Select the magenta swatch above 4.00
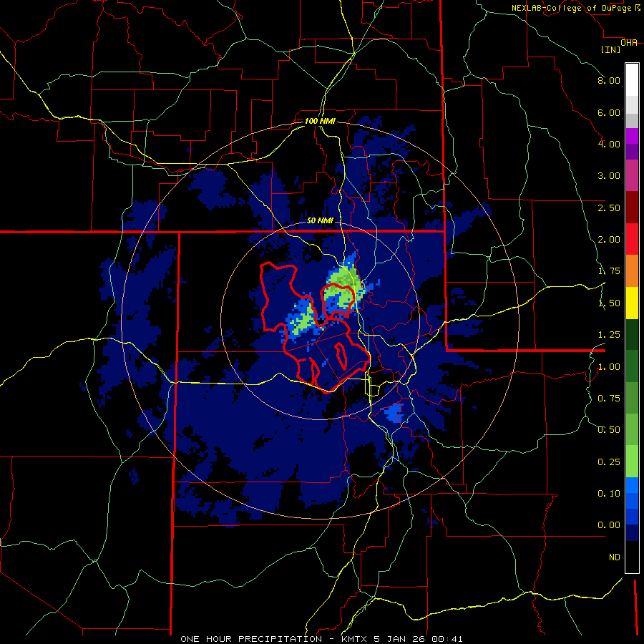 click(632, 136)
